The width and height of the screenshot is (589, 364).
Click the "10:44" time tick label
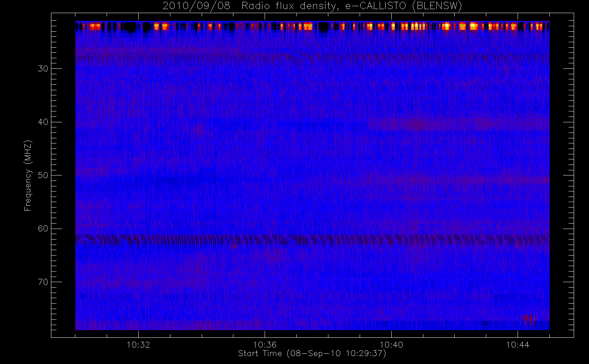(518, 345)
